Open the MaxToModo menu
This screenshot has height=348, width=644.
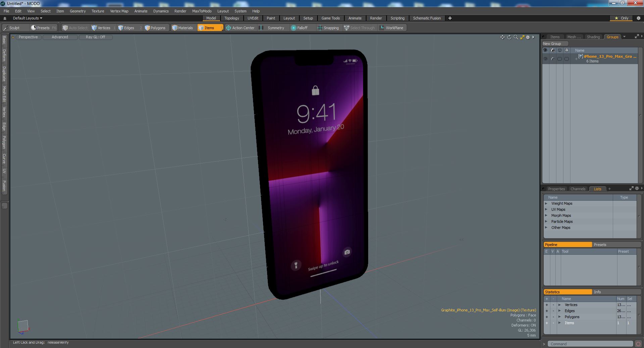pos(202,11)
